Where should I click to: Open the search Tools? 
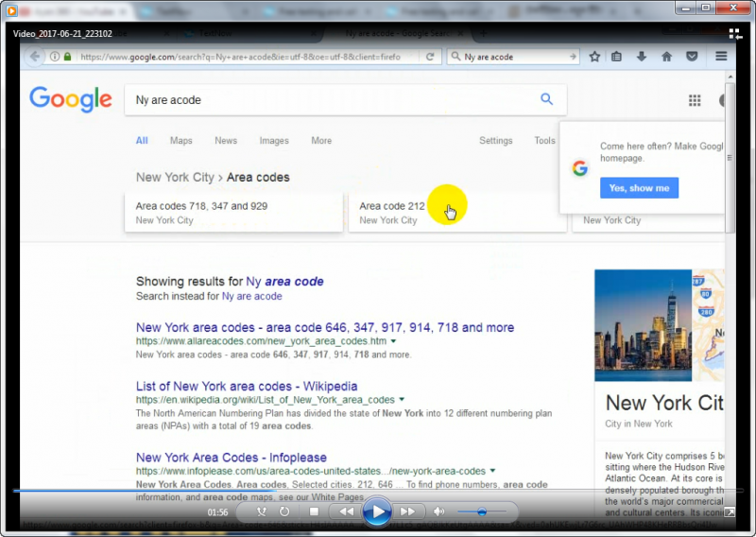click(x=544, y=141)
